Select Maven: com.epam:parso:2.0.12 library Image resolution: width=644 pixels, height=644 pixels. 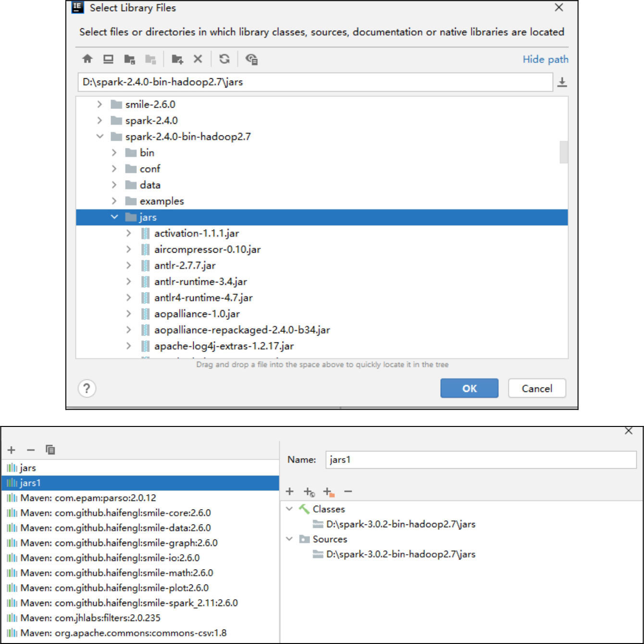pos(140,498)
